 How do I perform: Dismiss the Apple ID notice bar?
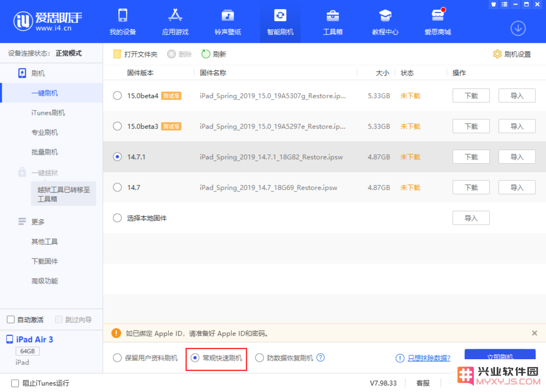tap(534, 333)
